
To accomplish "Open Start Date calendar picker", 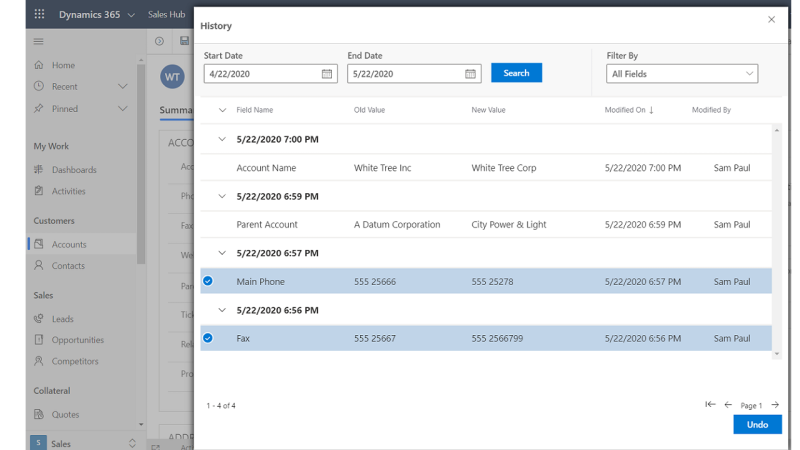I will coord(327,74).
